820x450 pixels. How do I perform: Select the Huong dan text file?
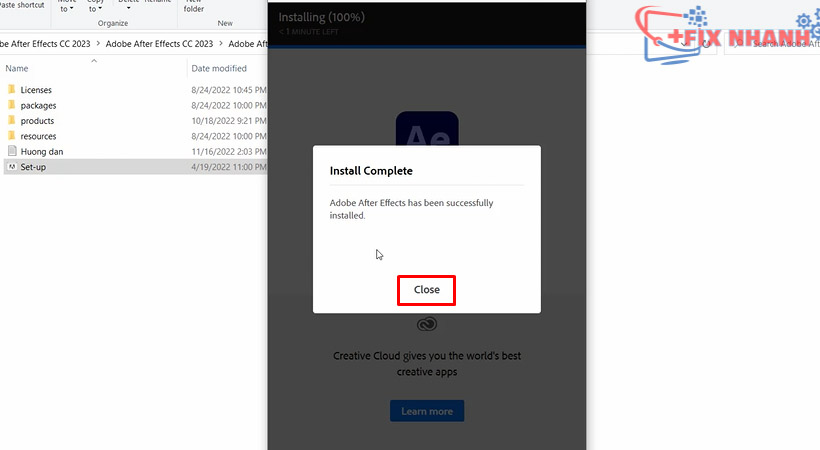pyautogui.click(x=42, y=152)
